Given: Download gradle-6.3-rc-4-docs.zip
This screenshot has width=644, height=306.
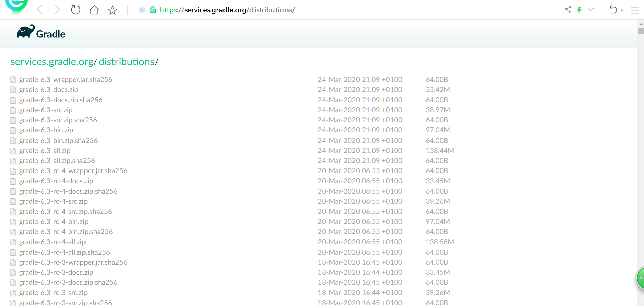Looking at the screenshot, I should 56,181.
